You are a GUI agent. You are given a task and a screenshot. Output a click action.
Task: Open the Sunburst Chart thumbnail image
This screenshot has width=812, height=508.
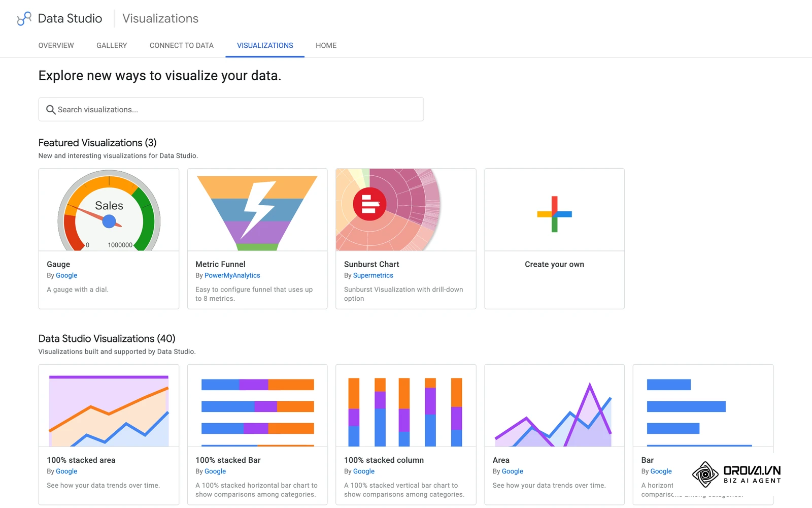pos(406,210)
